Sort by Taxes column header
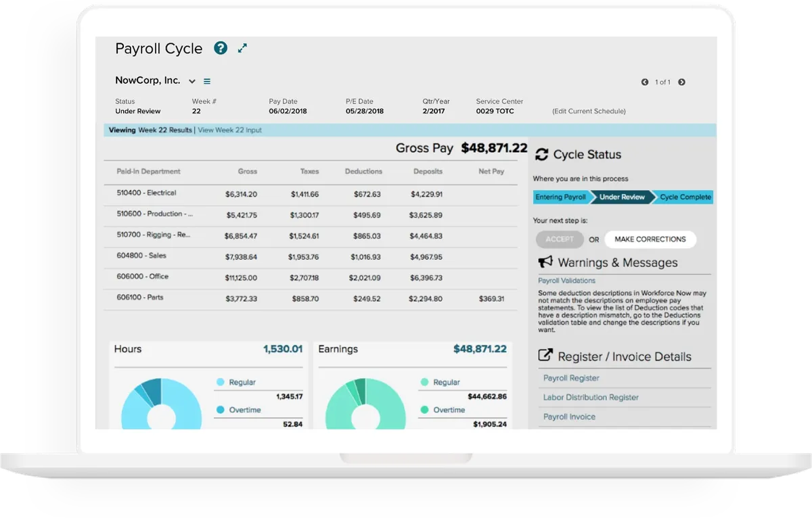Image resolution: width=812 pixels, height=518 pixels. point(309,172)
